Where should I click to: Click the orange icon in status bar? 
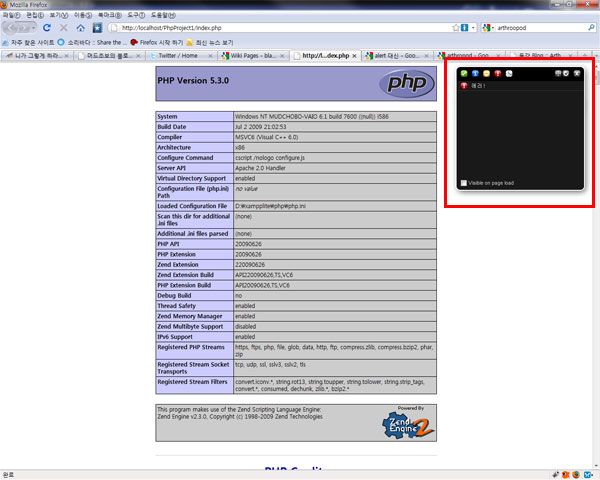pos(565,475)
